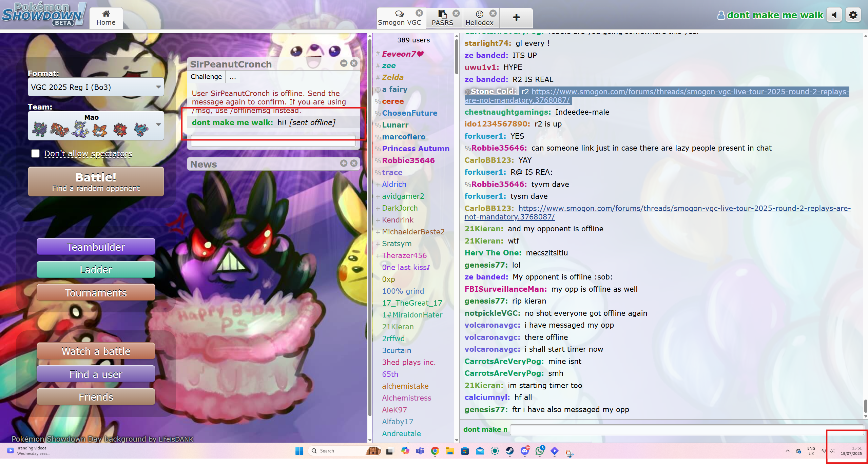Viewport: 868px width, 464px height.
Task: Open the Trending videos widget
Action: coord(29,451)
